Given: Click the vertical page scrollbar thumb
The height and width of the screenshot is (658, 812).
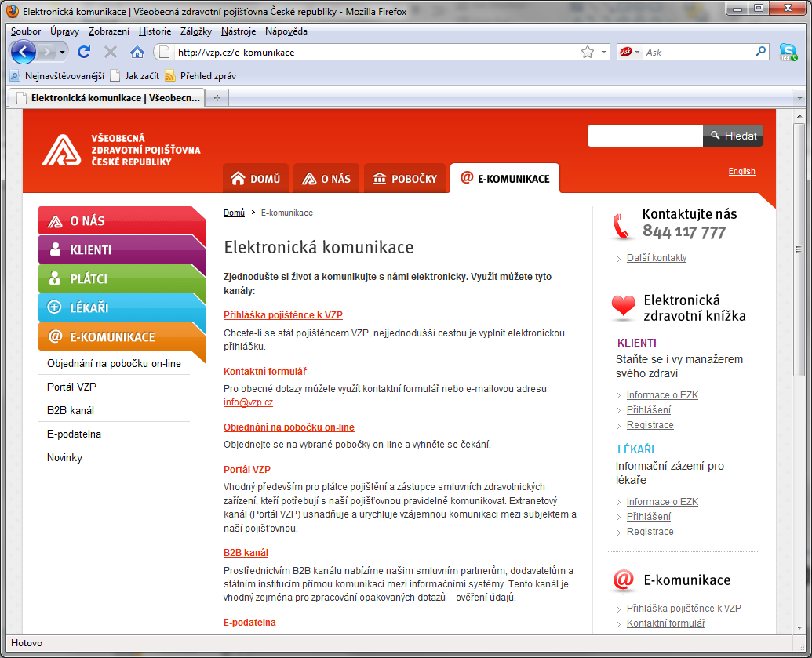Looking at the screenshot, I should pyautogui.click(x=799, y=249).
